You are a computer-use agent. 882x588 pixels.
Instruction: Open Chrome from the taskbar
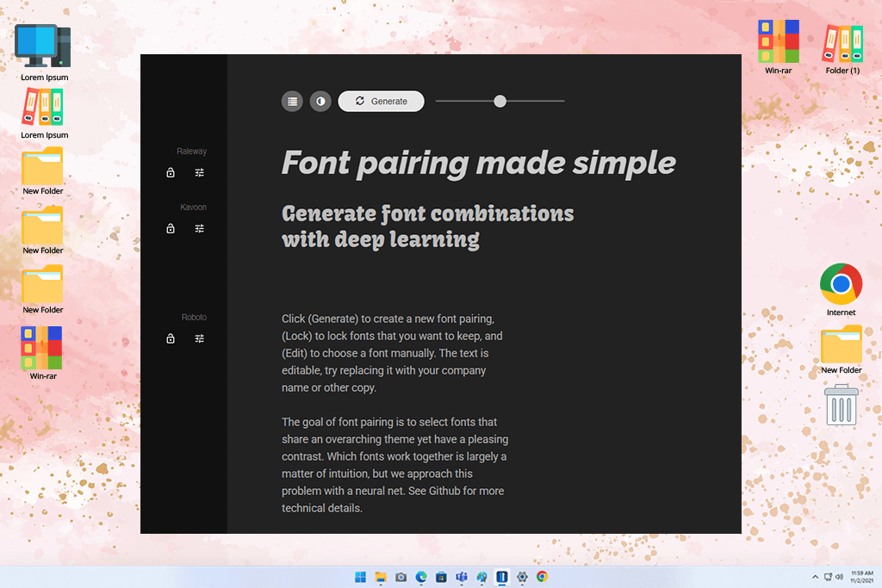tap(543, 577)
